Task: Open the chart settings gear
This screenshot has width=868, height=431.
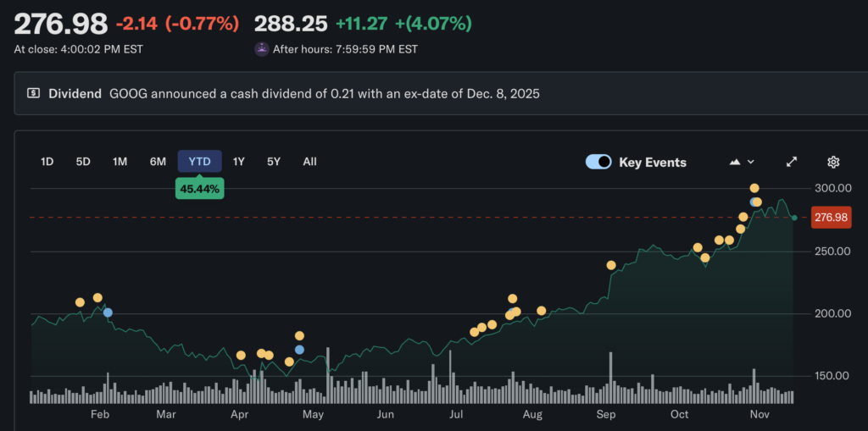Action: coord(833,162)
